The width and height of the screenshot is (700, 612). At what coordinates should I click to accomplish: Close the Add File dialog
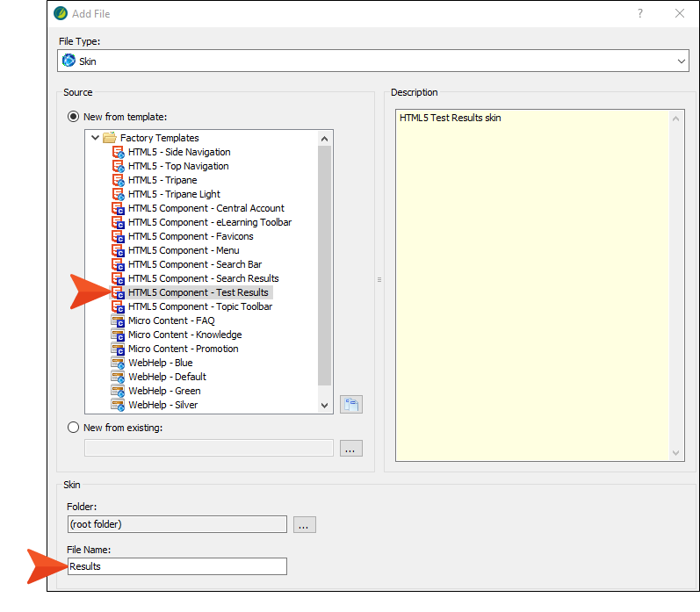pos(680,13)
